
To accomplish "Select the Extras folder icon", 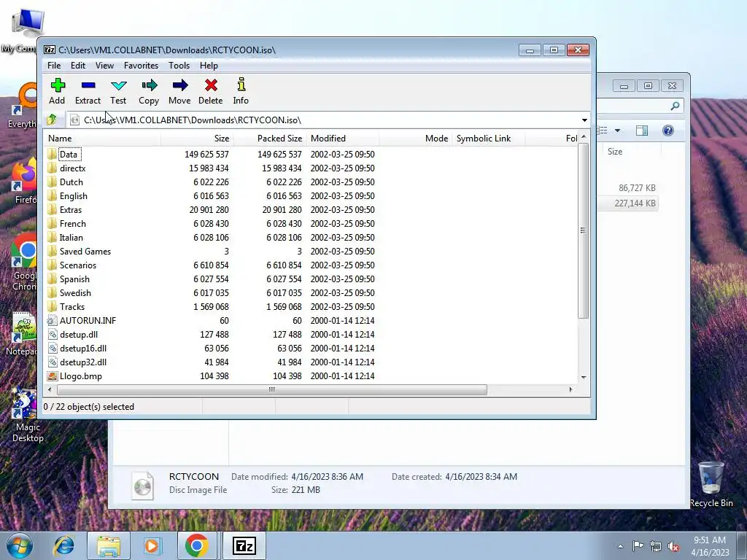I will pos(52,209).
